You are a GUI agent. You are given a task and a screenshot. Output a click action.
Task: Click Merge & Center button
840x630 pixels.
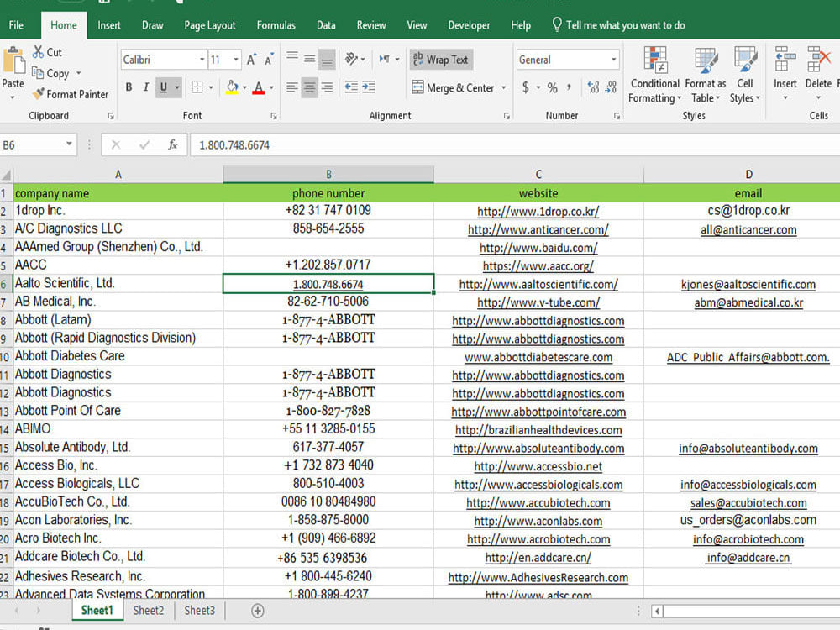point(453,88)
